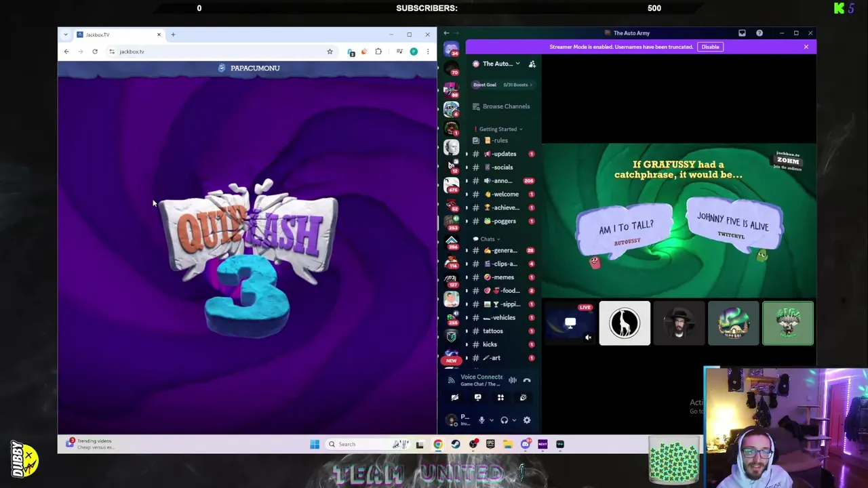Screen dimensions: 868x488
Task: Select the giraffe avatar participant tile
Action: 625,323
